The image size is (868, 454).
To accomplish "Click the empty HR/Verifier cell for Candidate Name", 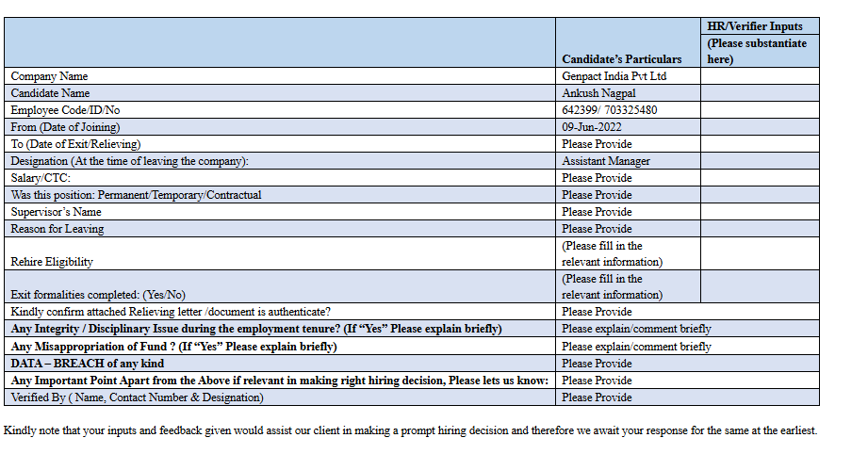I will coord(760,93).
